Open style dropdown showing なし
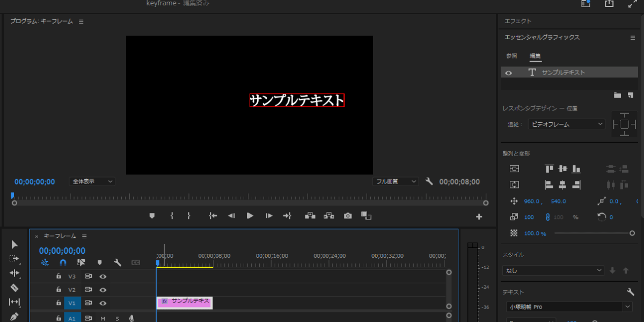644x322 pixels. pos(553,270)
